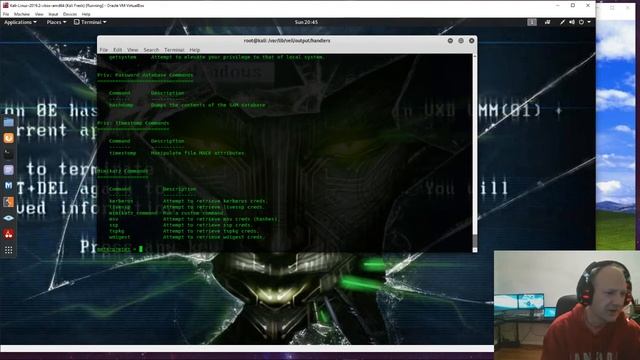Open the orange and grey dock icon
Viewport: 640px width, 360px height.
[x=9, y=202]
